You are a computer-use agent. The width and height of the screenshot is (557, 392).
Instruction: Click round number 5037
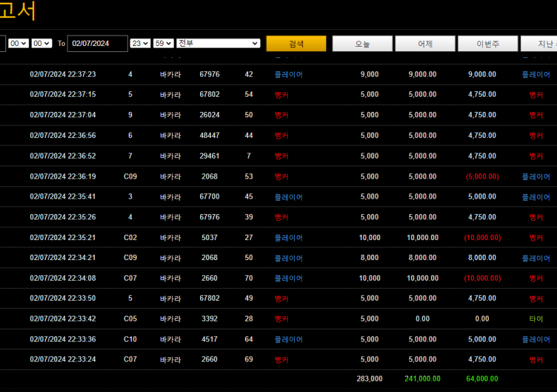(x=209, y=237)
